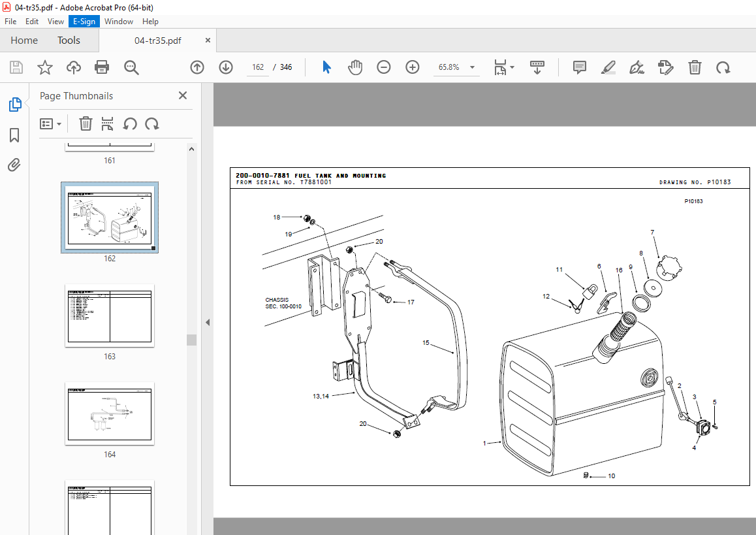This screenshot has height=535, width=756.
Task: Collapse the left navigation pane
Action: click(208, 322)
